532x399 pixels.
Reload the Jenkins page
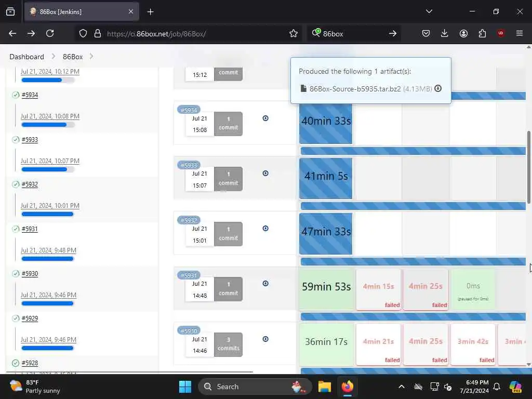(x=50, y=33)
